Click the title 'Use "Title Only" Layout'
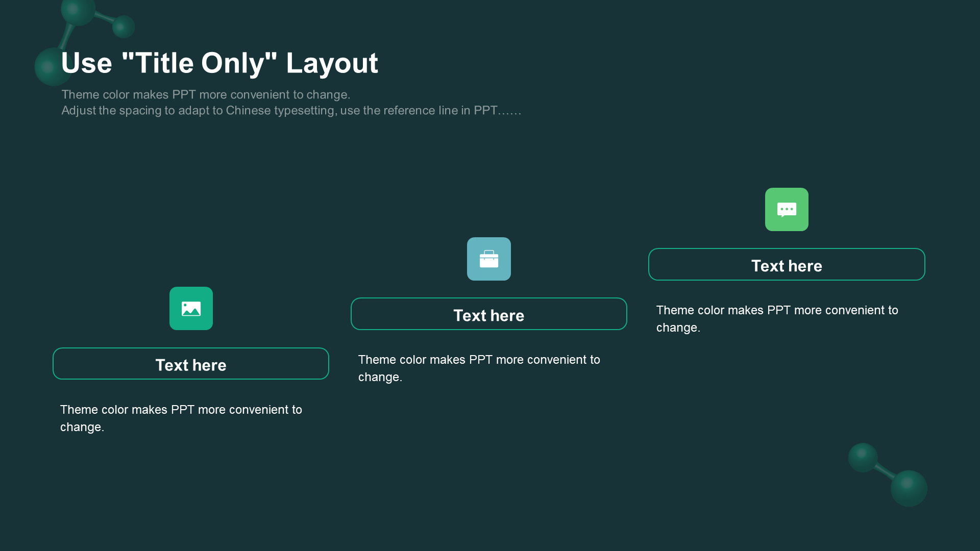 [x=219, y=63]
